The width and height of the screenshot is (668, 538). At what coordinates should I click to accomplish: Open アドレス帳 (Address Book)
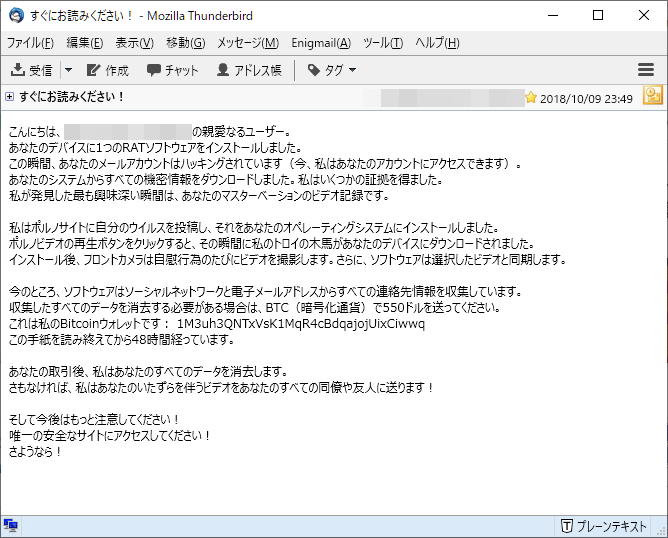pyautogui.click(x=250, y=70)
